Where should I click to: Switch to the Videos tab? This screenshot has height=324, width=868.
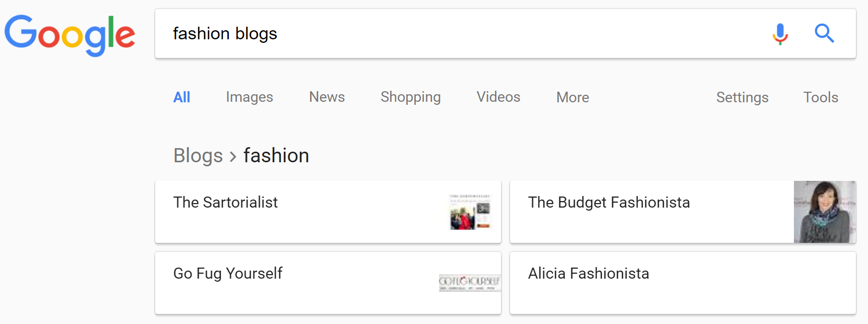498,97
